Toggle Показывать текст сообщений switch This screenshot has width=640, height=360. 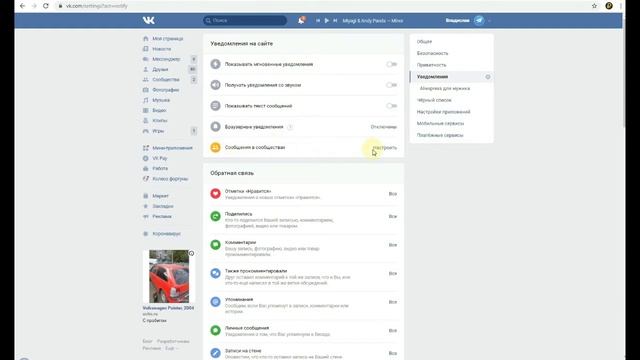(391, 106)
